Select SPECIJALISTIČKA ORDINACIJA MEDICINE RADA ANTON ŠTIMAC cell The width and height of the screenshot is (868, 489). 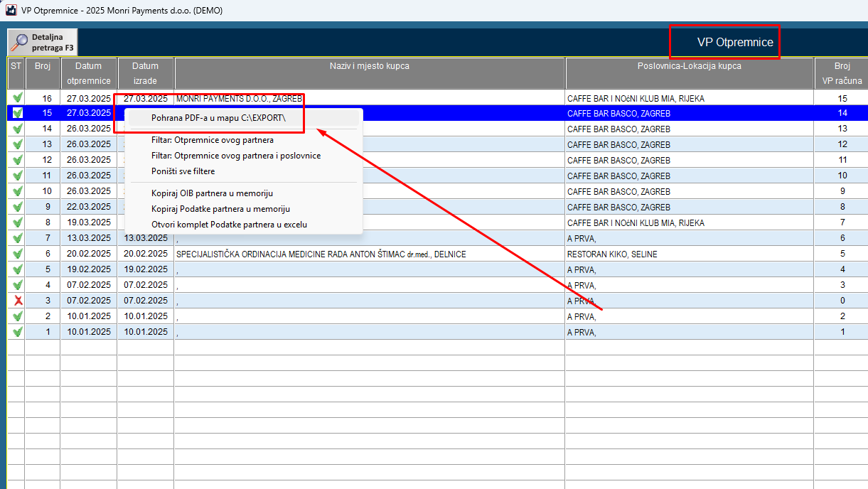click(x=370, y=254)
